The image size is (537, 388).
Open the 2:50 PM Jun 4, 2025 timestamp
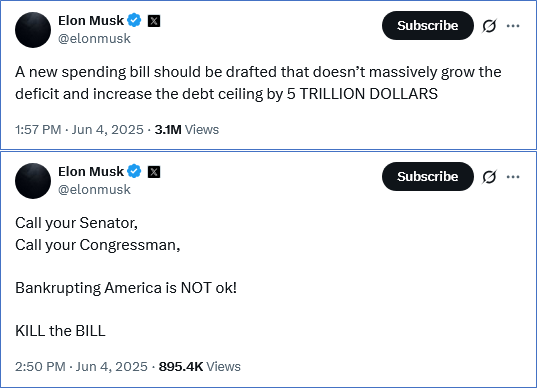(81, 367)
